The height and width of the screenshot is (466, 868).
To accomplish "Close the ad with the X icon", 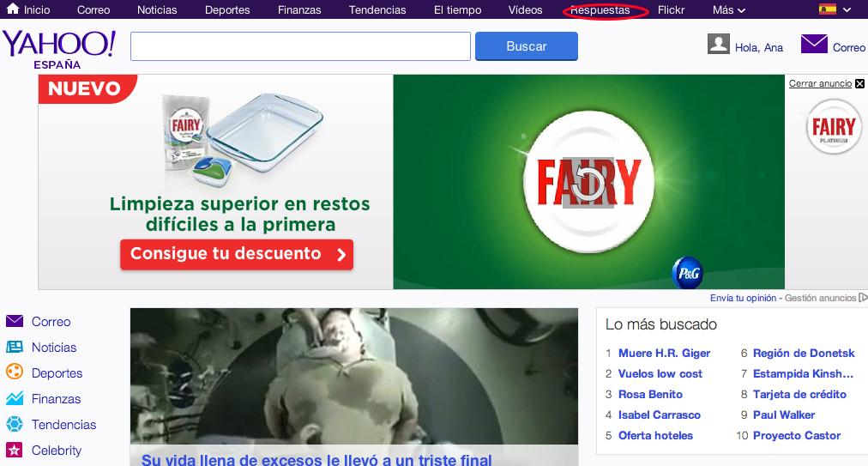I will (x=860, y=83).
